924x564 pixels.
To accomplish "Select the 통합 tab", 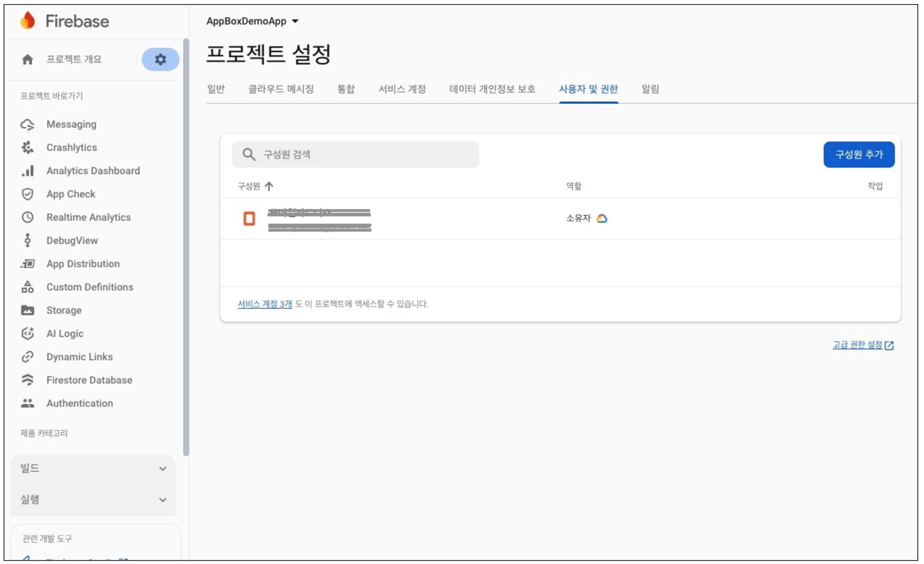I will (346, 89).
